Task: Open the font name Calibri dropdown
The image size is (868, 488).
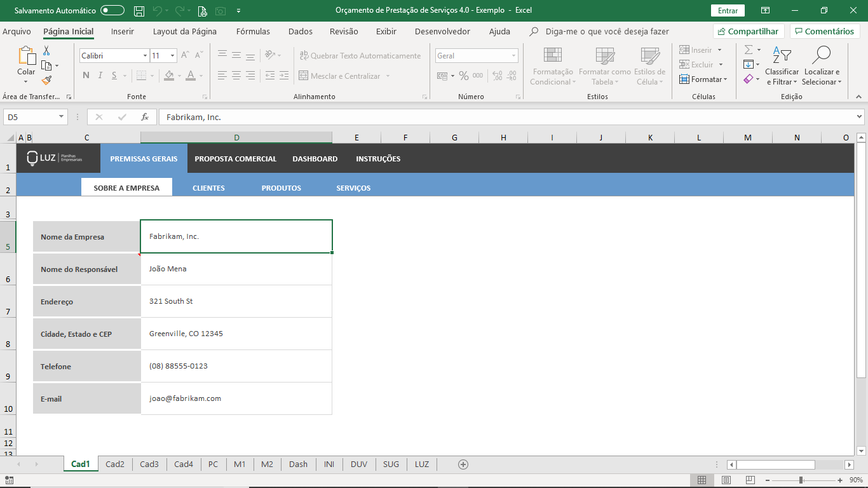Action: tap(145, 56)
